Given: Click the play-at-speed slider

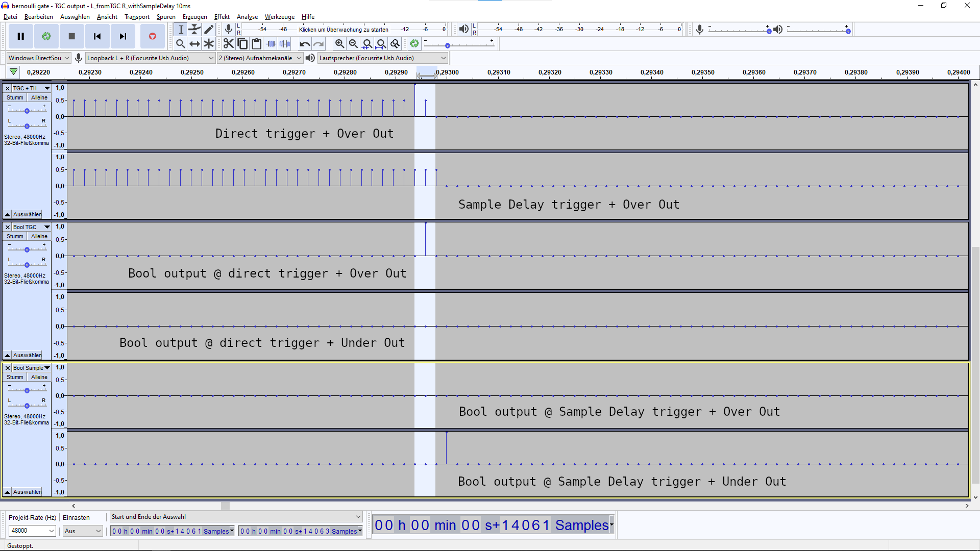Looking at the screenshot, I should [x=459, y=44].
